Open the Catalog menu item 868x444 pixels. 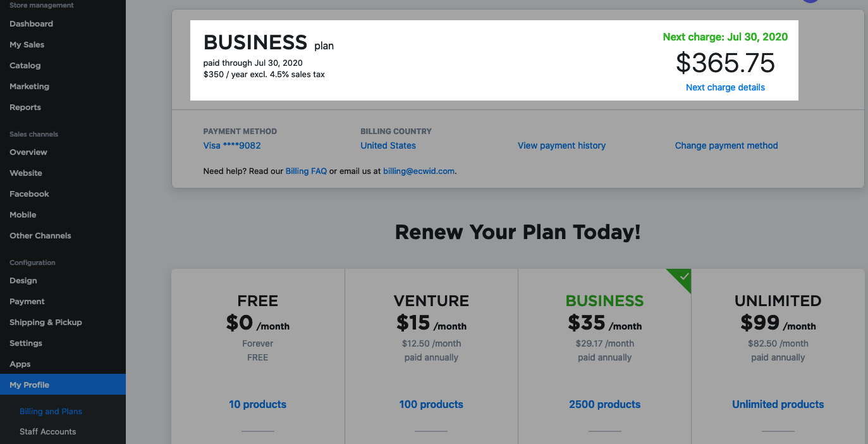25,66
